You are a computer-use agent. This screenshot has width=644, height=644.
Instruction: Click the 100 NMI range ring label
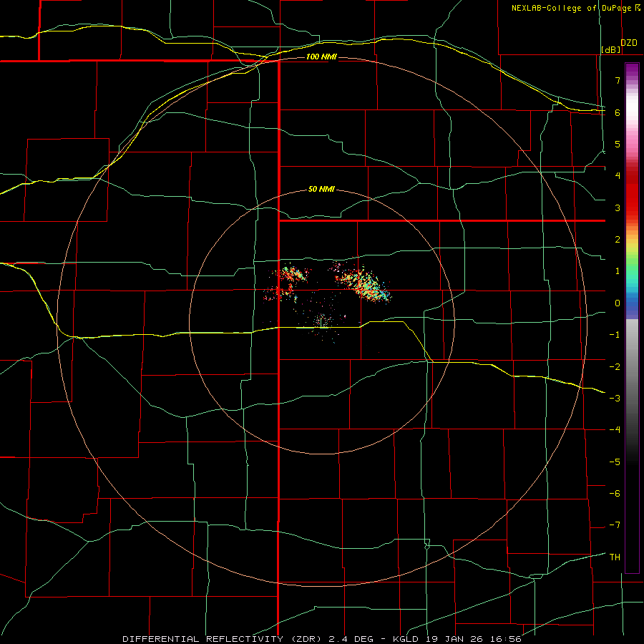tap(321, 57)
